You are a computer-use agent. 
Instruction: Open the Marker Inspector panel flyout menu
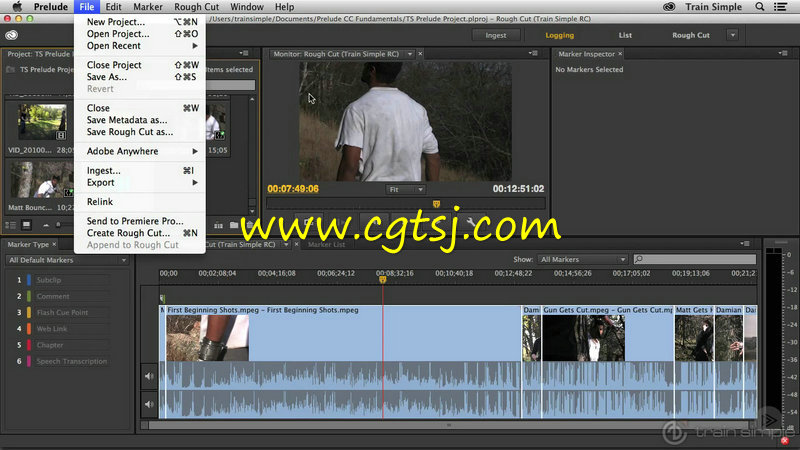pos(783,53)
